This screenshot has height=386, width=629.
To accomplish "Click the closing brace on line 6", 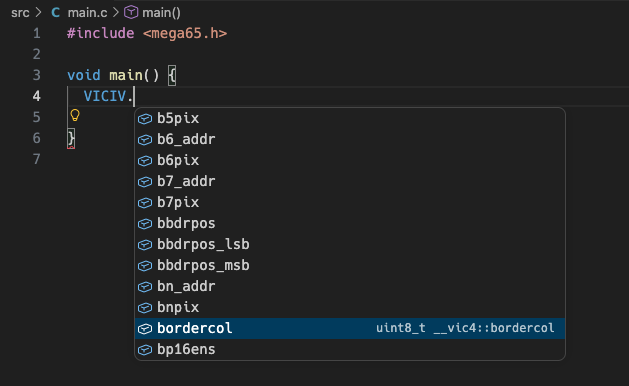I will point(71,138).
